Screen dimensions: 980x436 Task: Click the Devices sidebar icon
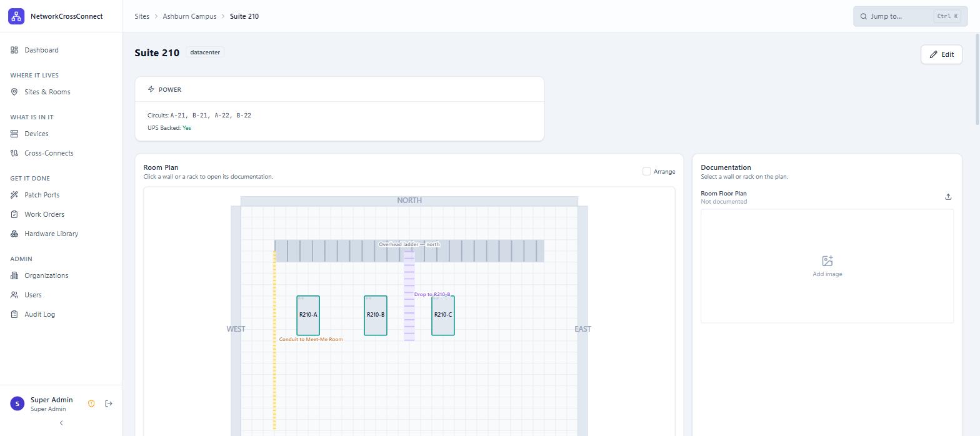[x=14, y=134]
